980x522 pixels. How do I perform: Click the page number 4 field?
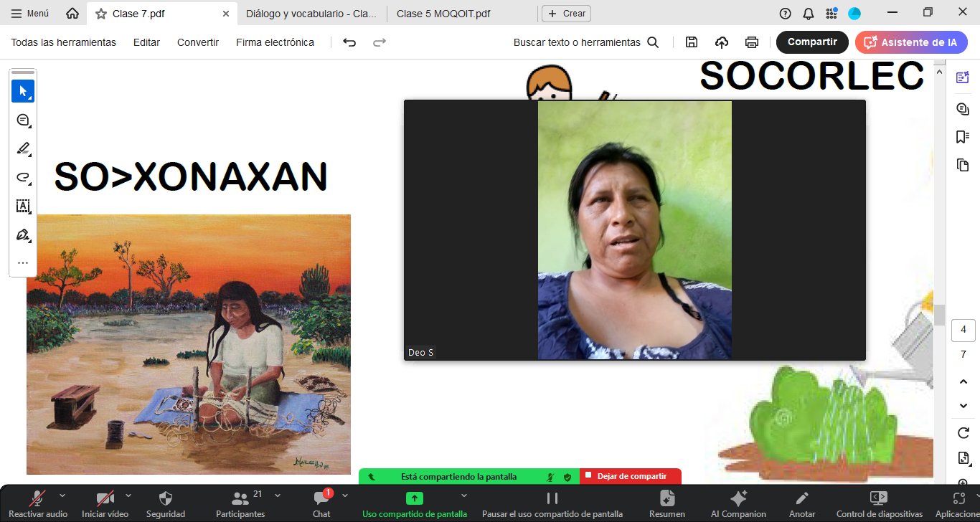963,330
